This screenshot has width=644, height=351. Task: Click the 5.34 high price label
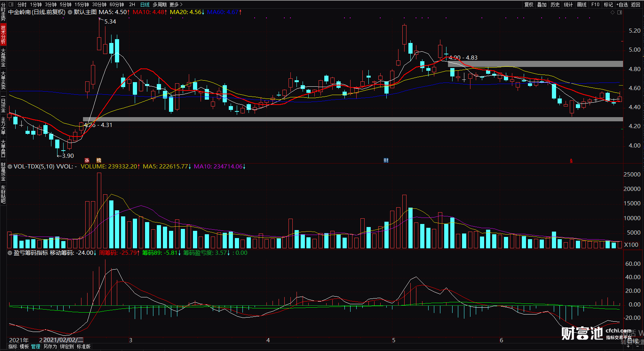[110, 22]
